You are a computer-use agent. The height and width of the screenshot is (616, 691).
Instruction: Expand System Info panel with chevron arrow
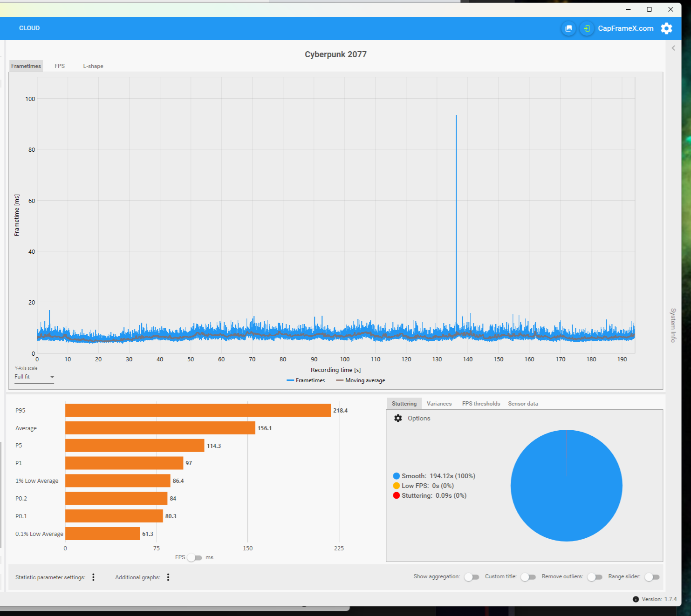pos(673,48)
